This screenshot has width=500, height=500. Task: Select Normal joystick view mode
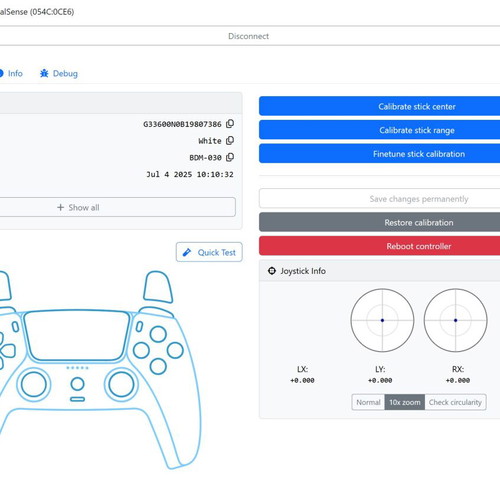coord(368,402)
